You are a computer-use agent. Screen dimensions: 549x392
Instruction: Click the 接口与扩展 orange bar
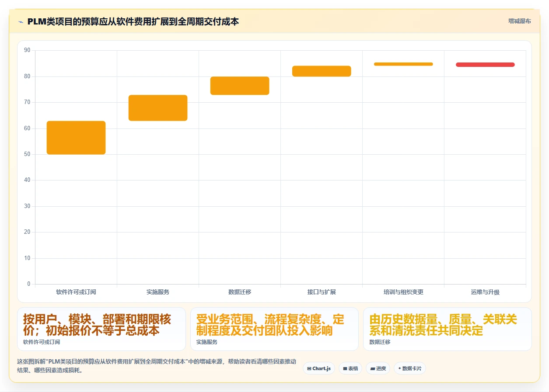pyautogui.click(x=322, y=71)
